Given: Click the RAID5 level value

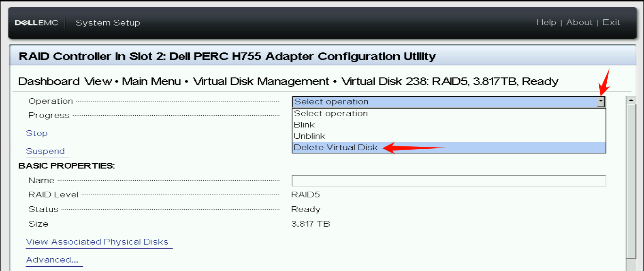Looking at the screenshot, I should [x=305, y=195].
